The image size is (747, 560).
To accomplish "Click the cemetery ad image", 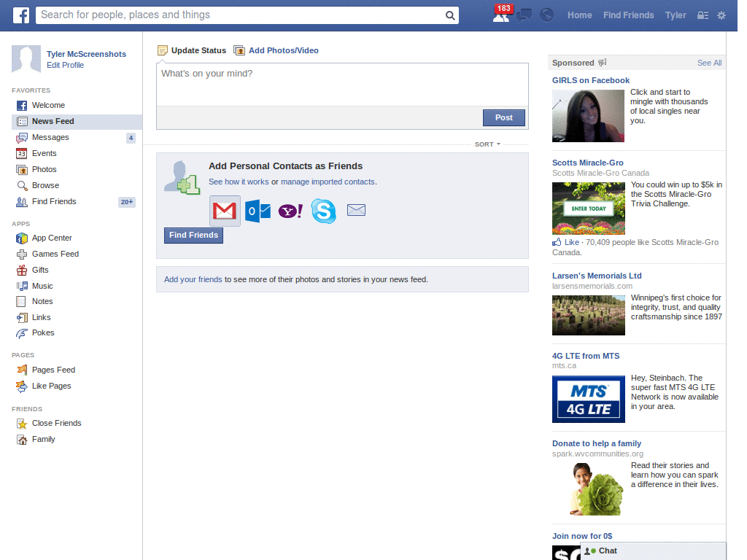I will click(x=589, y=315).
